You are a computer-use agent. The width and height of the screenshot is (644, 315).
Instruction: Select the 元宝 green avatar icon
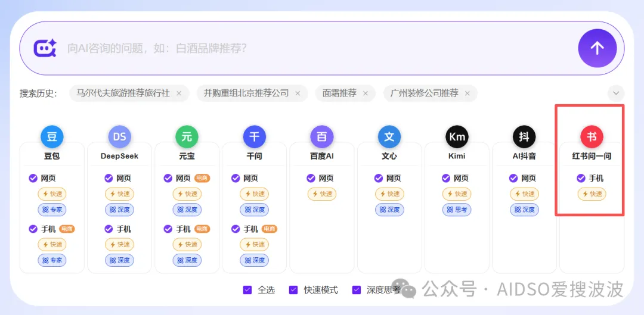tap(187, 136)
